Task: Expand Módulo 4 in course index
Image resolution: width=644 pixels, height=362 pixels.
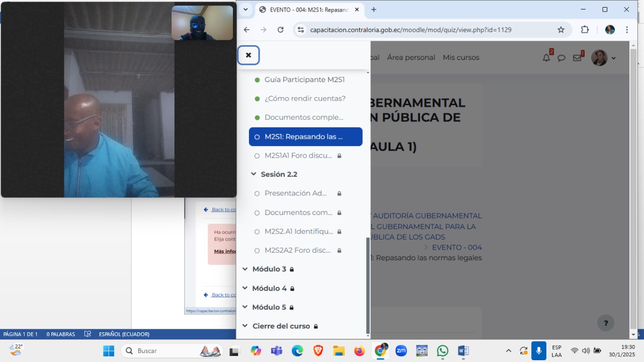Action: (245, 288)
